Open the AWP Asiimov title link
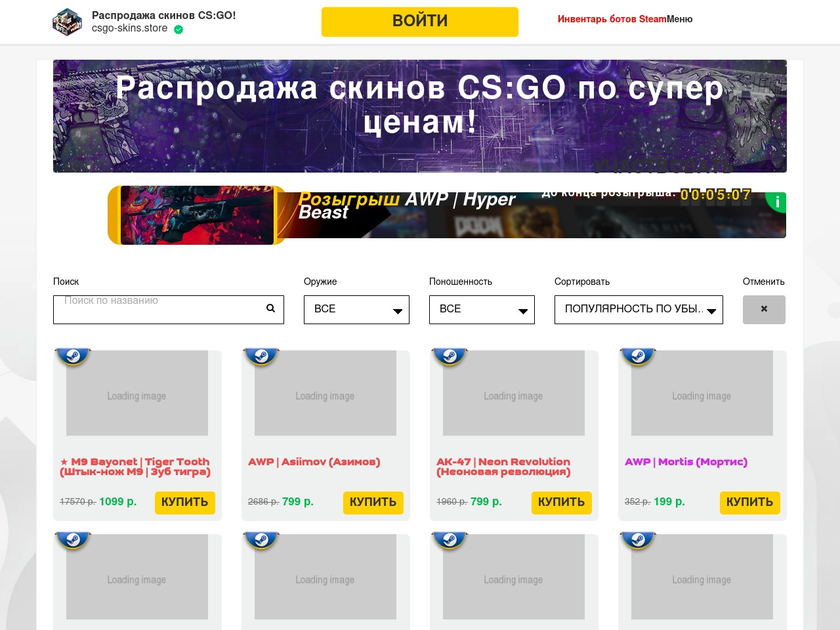 (x=314, y=462)
